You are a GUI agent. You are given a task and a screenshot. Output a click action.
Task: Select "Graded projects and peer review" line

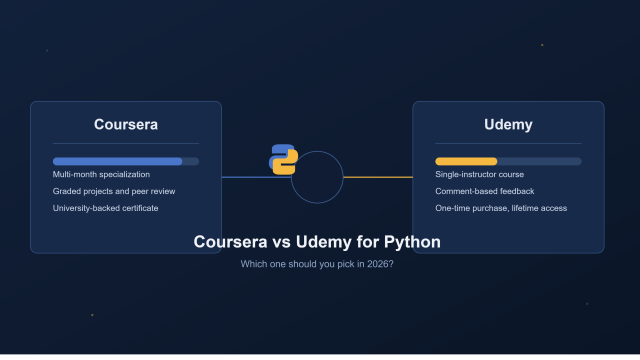point(114,191)
